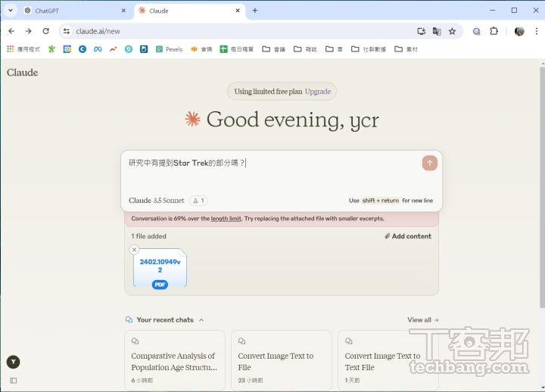The width and height of the screenshot is (545, 392).
Task: Open the Claude 3.5 Sonnet model selector
Action: click(x=157, y=201)
